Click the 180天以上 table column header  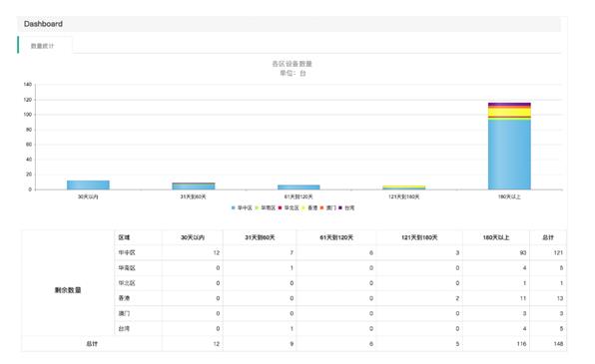[x=496, y=237]
